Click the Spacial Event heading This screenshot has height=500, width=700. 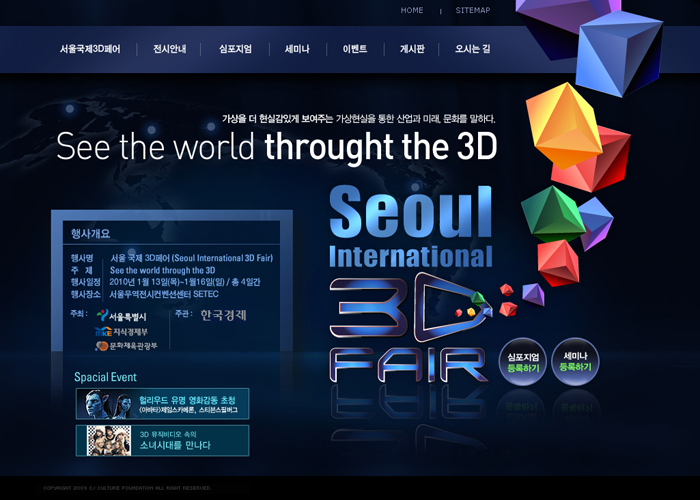[105, 377]
